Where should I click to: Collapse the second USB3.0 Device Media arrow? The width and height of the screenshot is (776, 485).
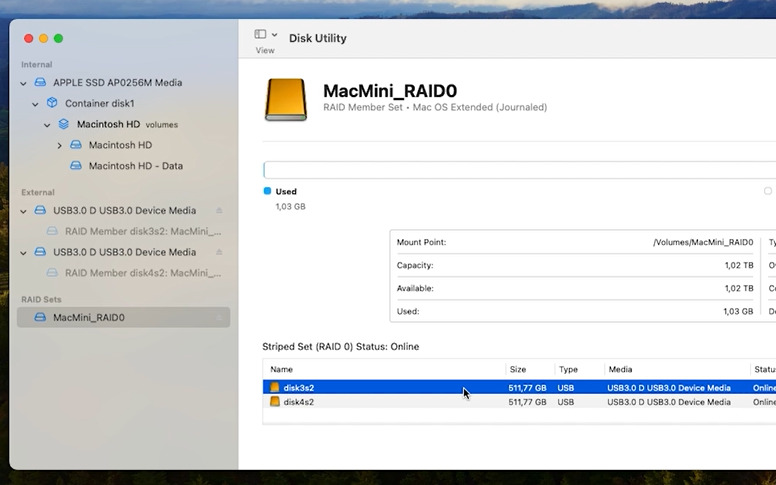[x=23, y=252]
